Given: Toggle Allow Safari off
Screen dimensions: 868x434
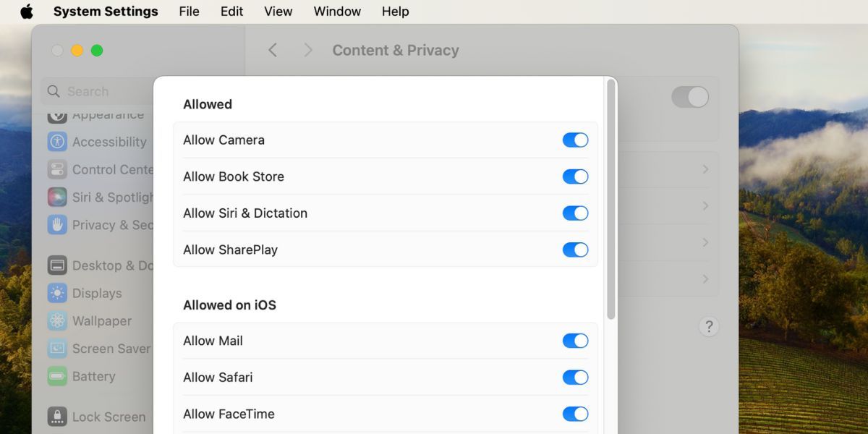Looking at the screenshot, I should pyautogui.click(x=575, y=377).
